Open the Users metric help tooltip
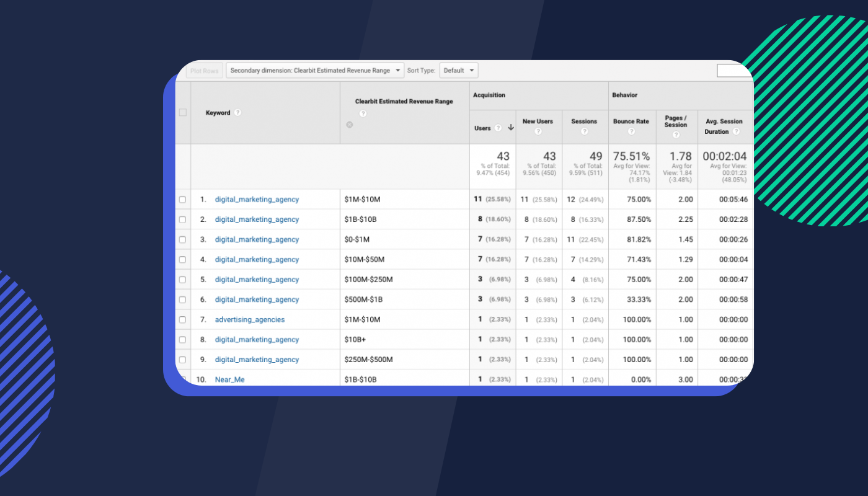 [x=498, y=128]
